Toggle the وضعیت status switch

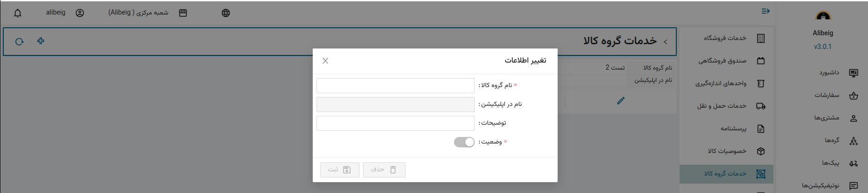[x=464, y=142]
